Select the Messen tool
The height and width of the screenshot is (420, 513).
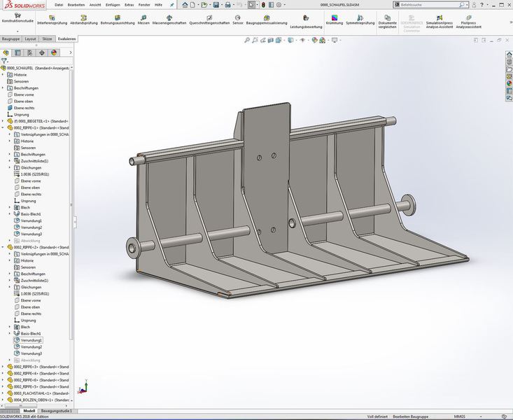143,20
